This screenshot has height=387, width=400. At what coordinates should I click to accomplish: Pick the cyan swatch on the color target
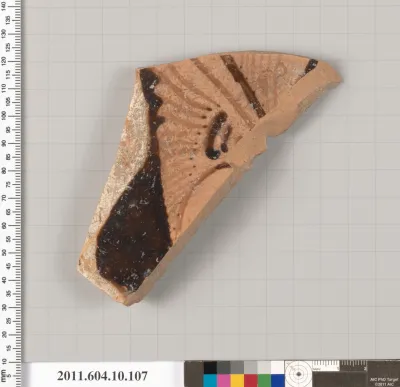pyautogui.click(x=210, y=381)
